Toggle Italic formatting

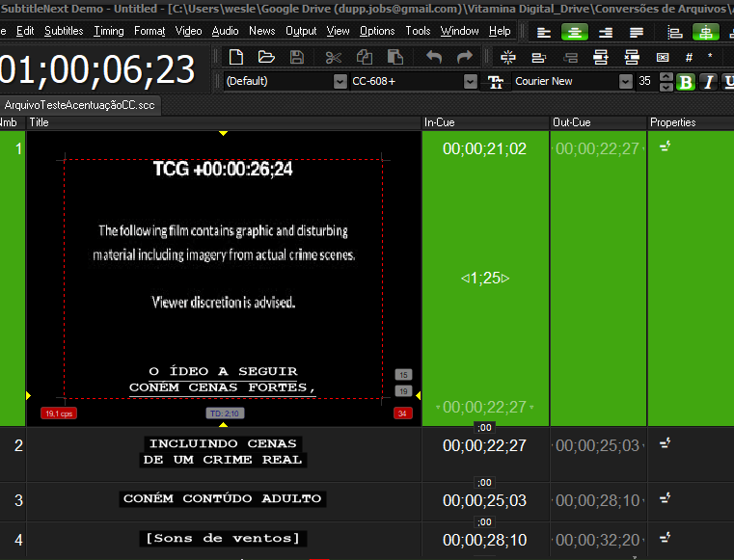pos(708,82)
